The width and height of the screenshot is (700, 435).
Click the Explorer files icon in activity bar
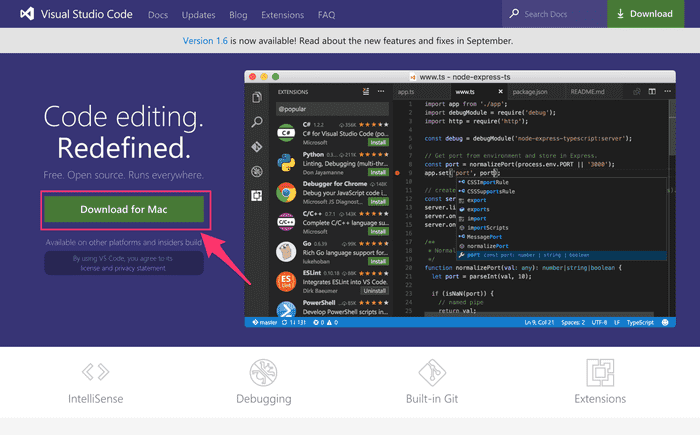pyautogui.click(x=257, y=98)
